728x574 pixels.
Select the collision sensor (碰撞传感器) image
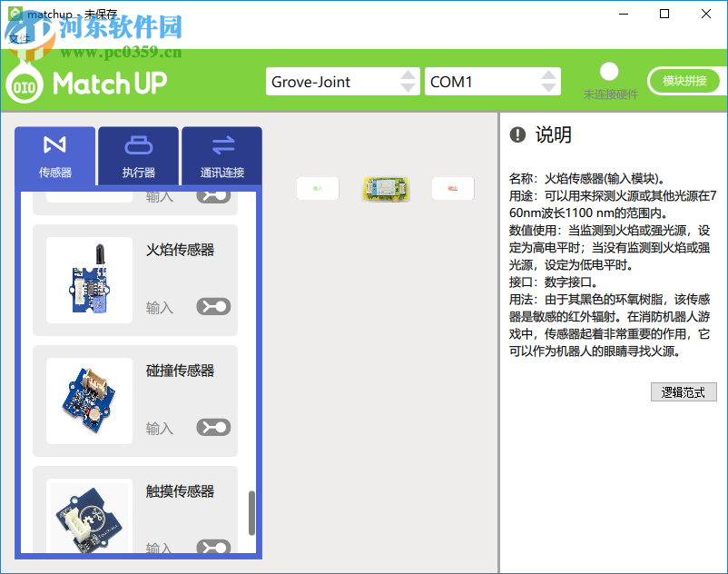(x=88, y=400)
